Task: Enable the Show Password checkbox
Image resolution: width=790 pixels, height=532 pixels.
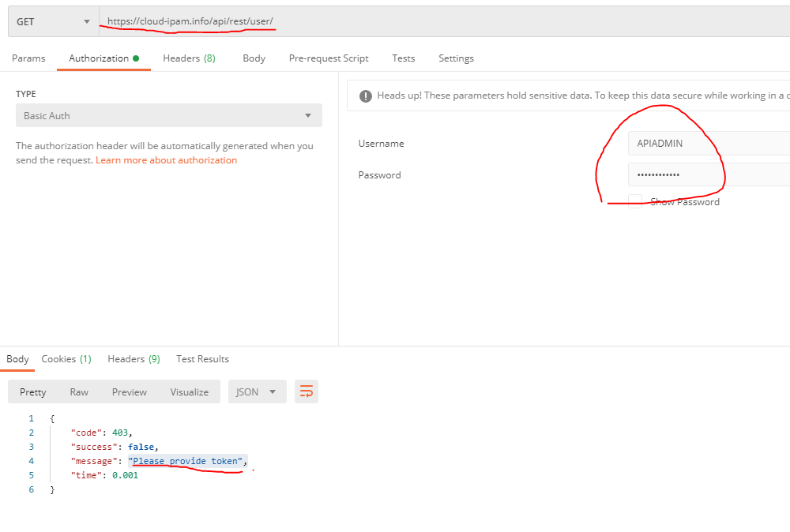Action: coord(635,201)
